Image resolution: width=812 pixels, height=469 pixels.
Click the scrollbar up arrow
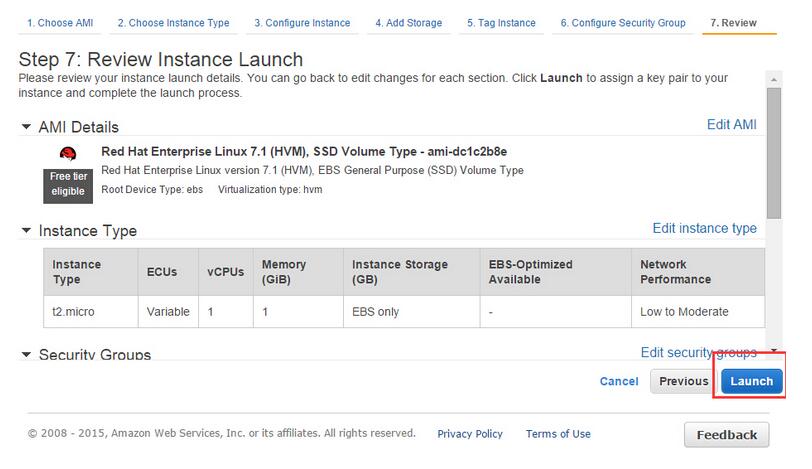[774, 80]
